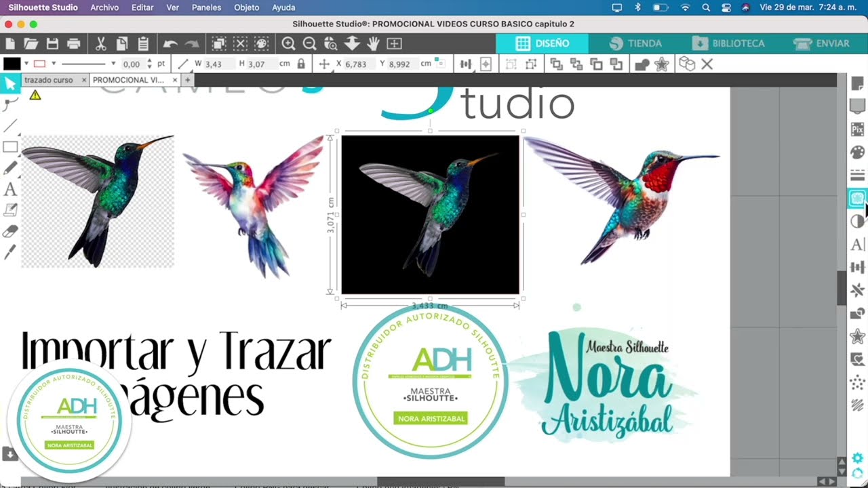The image size is (868, 488).
Task: Click the Fit to Page icon
Action: (394, 43)
